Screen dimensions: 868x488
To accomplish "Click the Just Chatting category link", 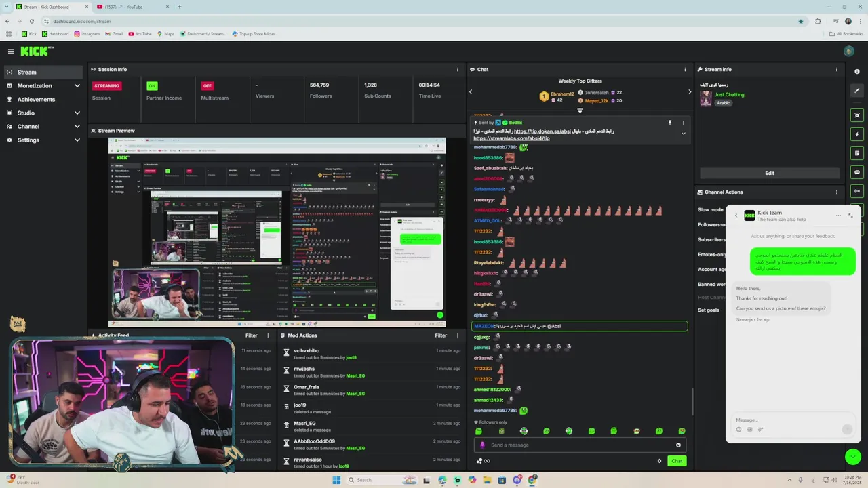I will (x=729, y=94).
